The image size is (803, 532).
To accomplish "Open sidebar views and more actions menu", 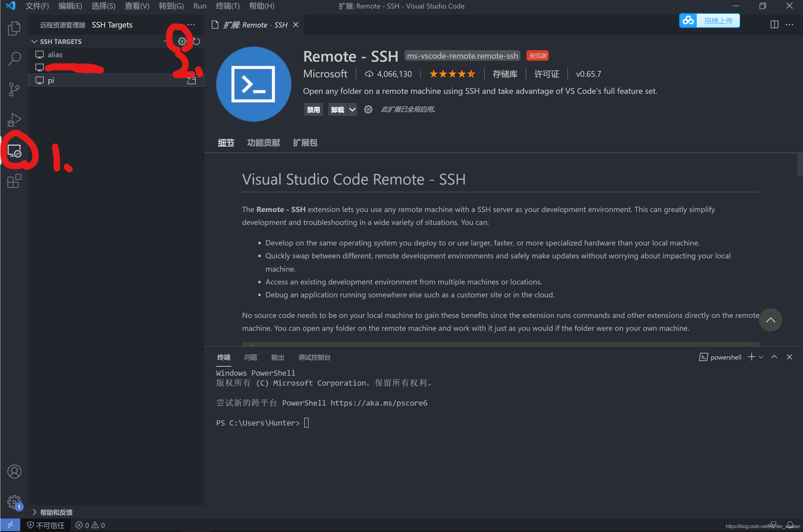I will click(x=191, y=25).
